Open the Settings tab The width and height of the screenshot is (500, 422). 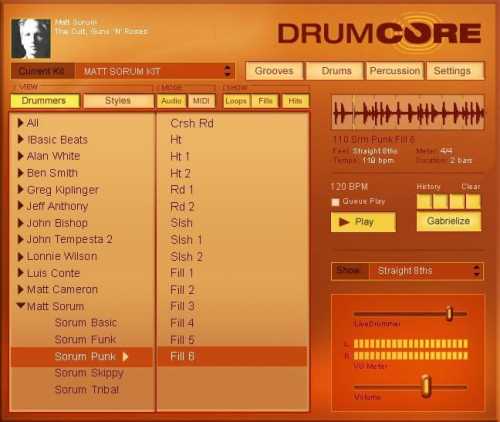click(455, 71)
